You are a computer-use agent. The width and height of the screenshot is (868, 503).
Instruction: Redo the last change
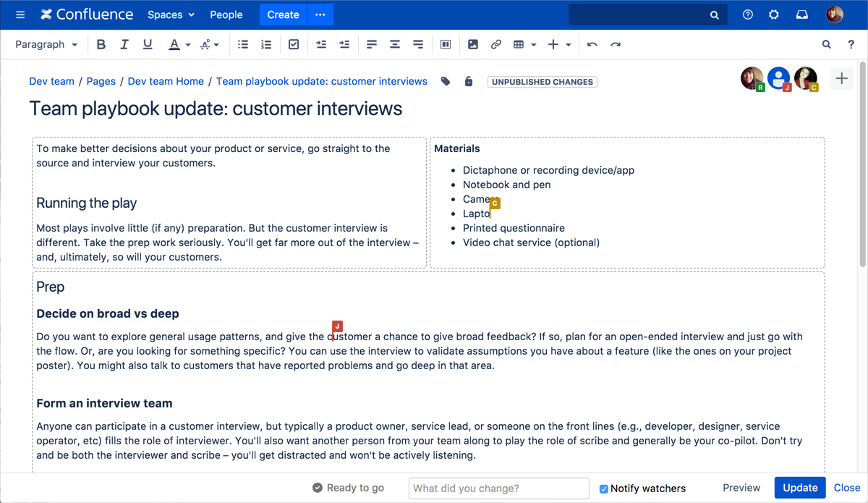tap(616, 44)
